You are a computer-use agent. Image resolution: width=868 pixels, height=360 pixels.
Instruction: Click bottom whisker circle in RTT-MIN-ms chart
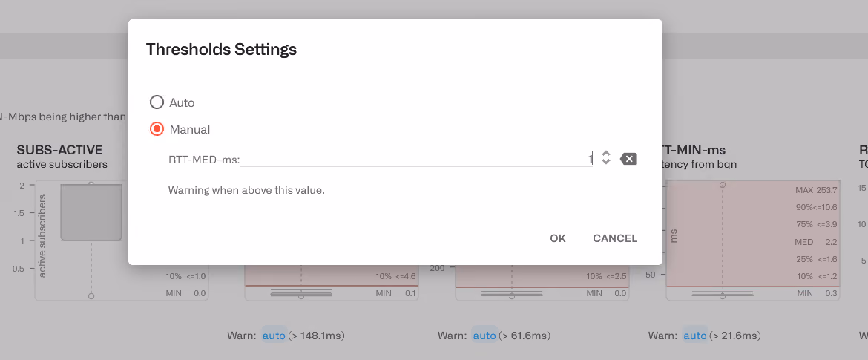pos(723,296)
